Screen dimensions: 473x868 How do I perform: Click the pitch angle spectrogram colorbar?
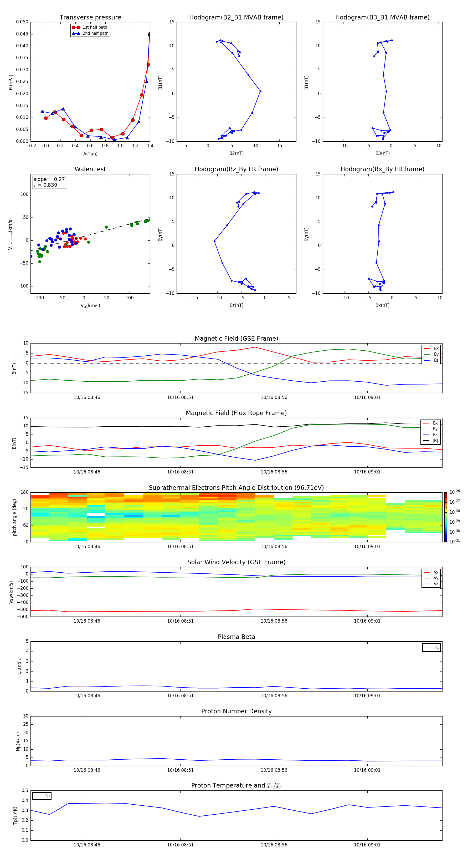pyautogui.click(x=446, y=517)
